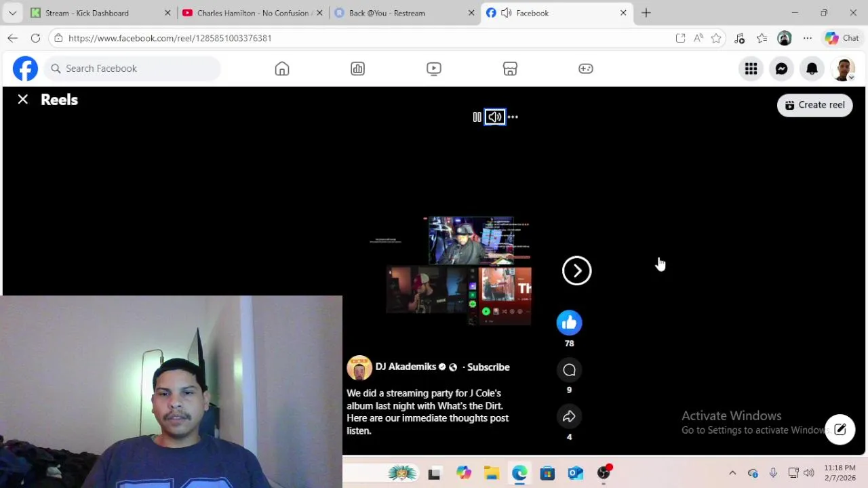
Task: Mute the reel audio
Action: (495, 117)
